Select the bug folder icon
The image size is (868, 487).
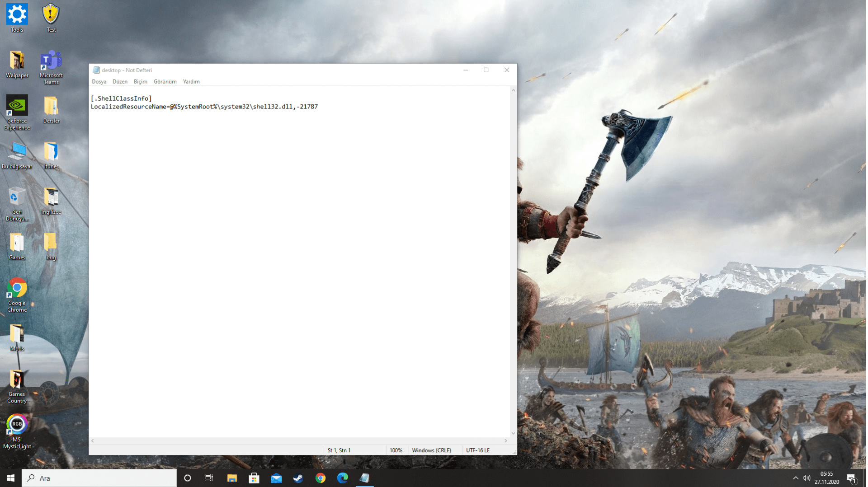(51, 247)
